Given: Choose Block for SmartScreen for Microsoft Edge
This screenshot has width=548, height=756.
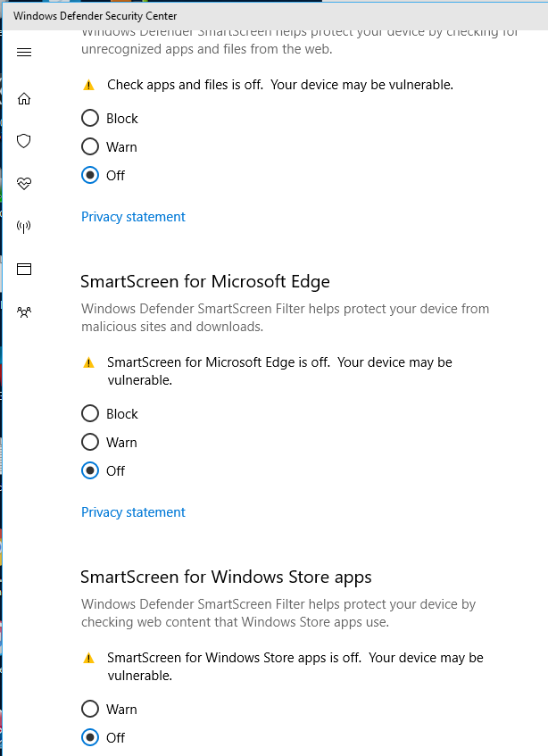Looking at the screenshot, I should pyautogui.click(x=90, y=413).
